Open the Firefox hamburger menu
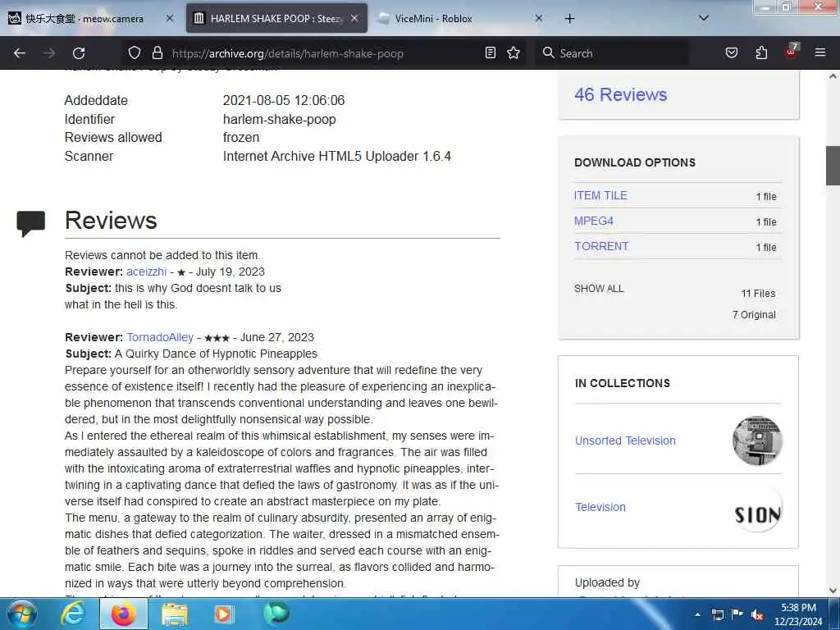 [x=820, y=52]
